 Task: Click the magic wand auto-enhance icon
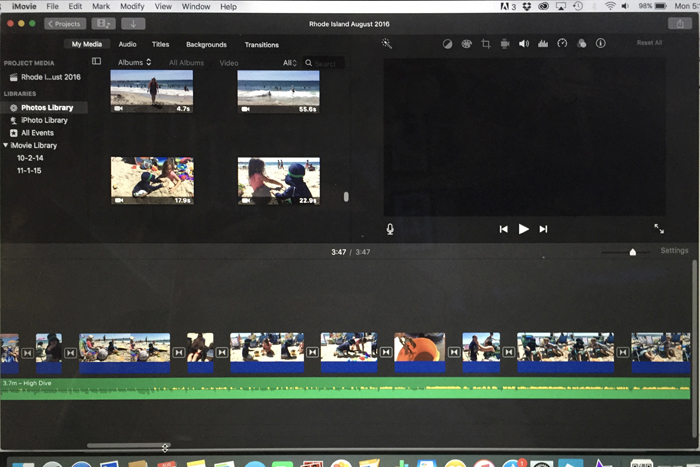pos(386,44)
